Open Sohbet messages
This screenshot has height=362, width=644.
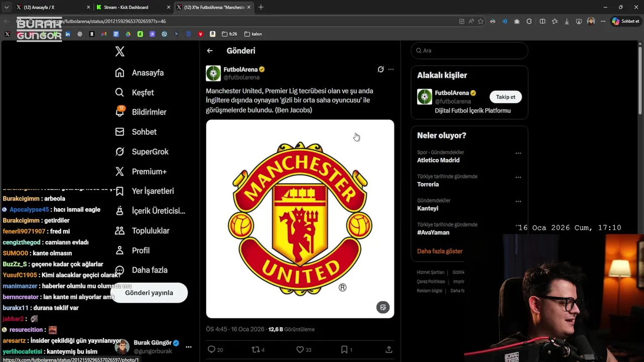coord(135,132)
